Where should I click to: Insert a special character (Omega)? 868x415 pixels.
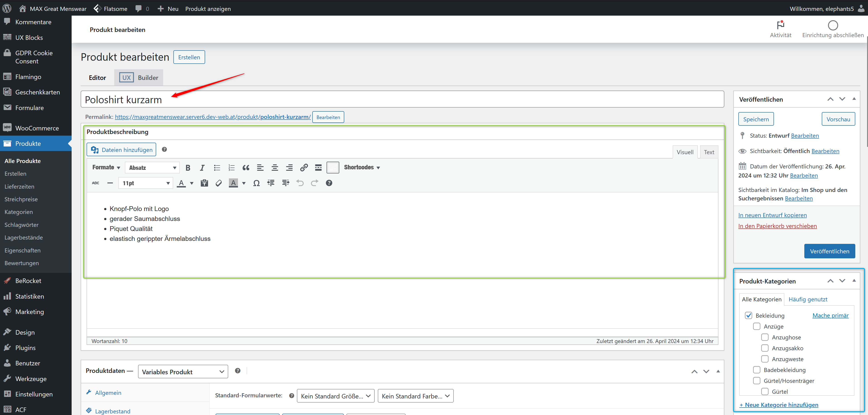[x=256, y=183]
